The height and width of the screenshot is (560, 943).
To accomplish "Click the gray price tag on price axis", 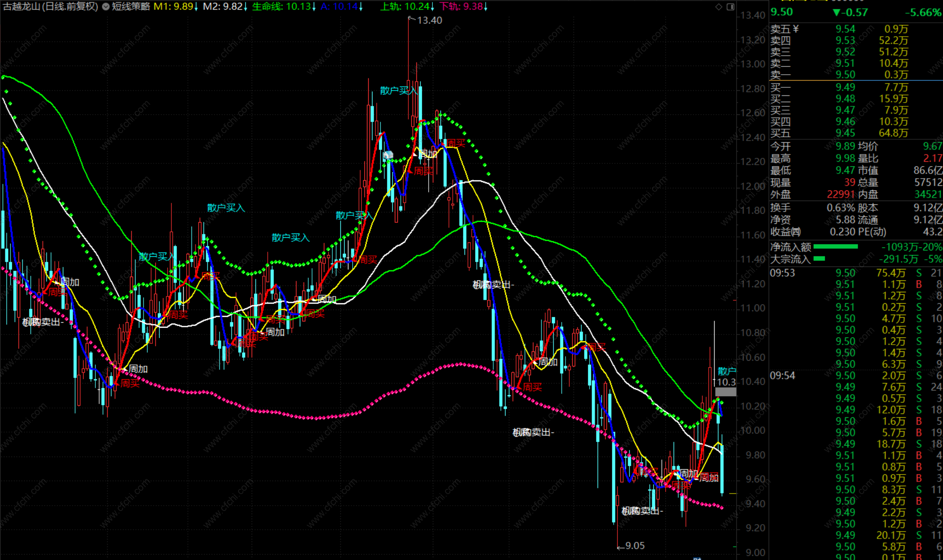I will 726,392.
